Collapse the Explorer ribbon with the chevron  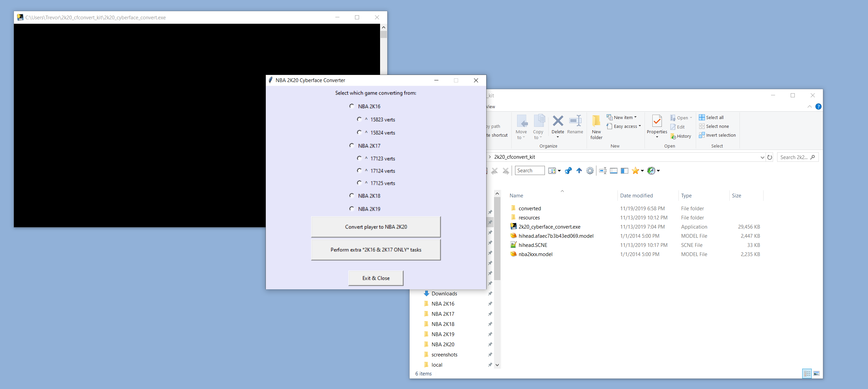point(810,106)
